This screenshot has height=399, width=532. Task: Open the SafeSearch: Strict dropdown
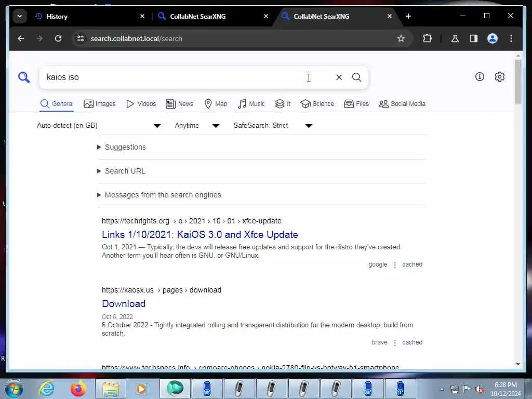272,126
